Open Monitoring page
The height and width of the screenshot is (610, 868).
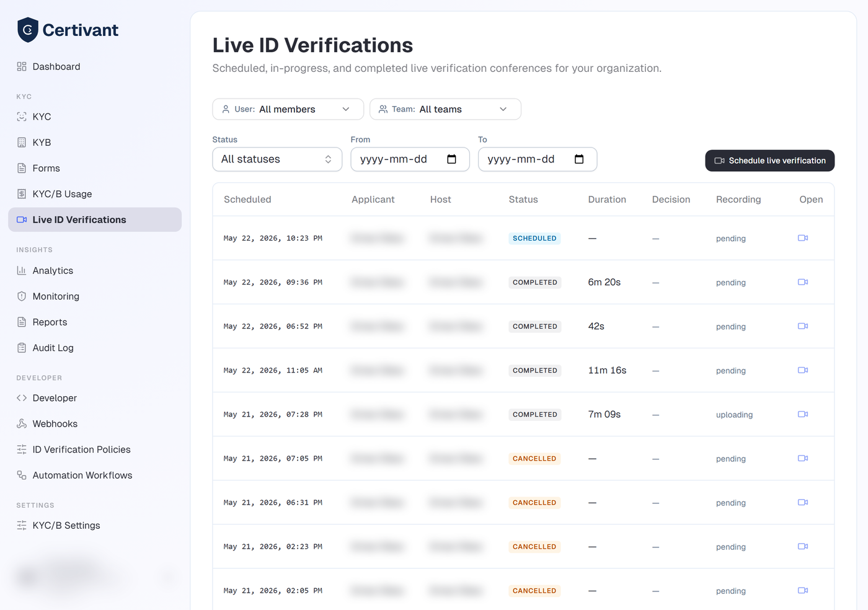point(95,296)
